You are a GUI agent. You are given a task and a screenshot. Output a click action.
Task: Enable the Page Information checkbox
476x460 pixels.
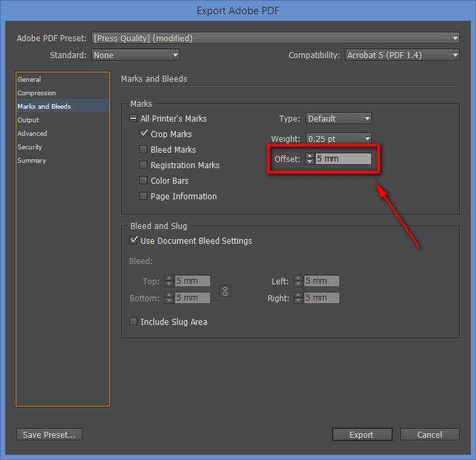(143, 196)
